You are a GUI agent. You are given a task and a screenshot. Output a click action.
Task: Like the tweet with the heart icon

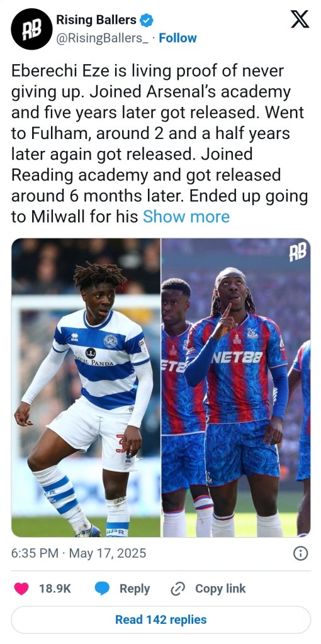click(21, 589)
